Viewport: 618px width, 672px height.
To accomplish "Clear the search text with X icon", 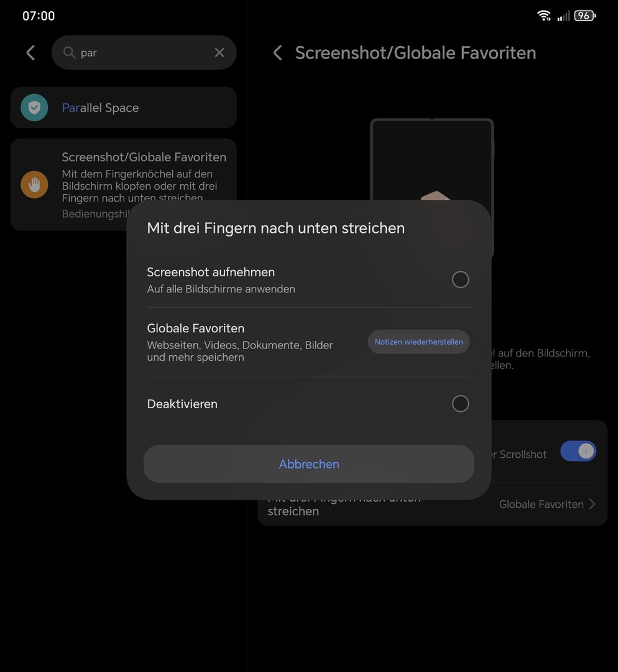I will tap(219, 53).
